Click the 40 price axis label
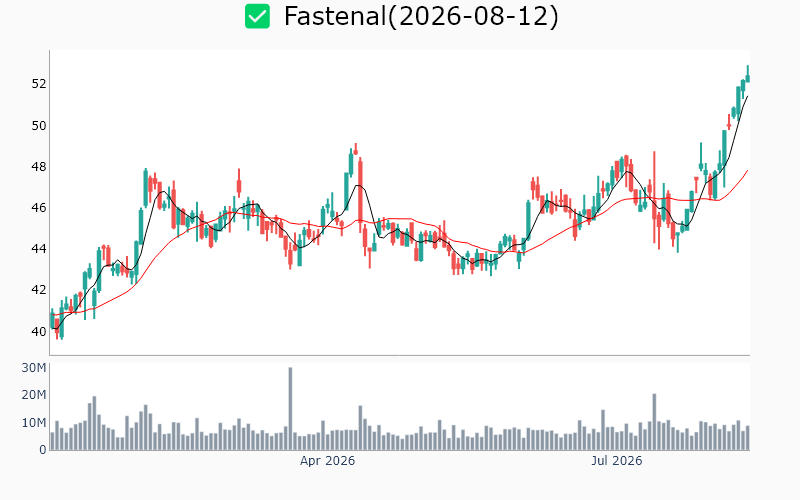Viewport: 800px width, 500px height. 39,332
